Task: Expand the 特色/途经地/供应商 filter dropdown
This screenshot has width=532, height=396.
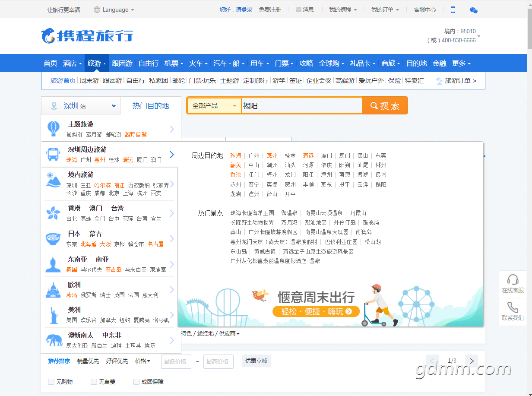Action: point(210,333)
